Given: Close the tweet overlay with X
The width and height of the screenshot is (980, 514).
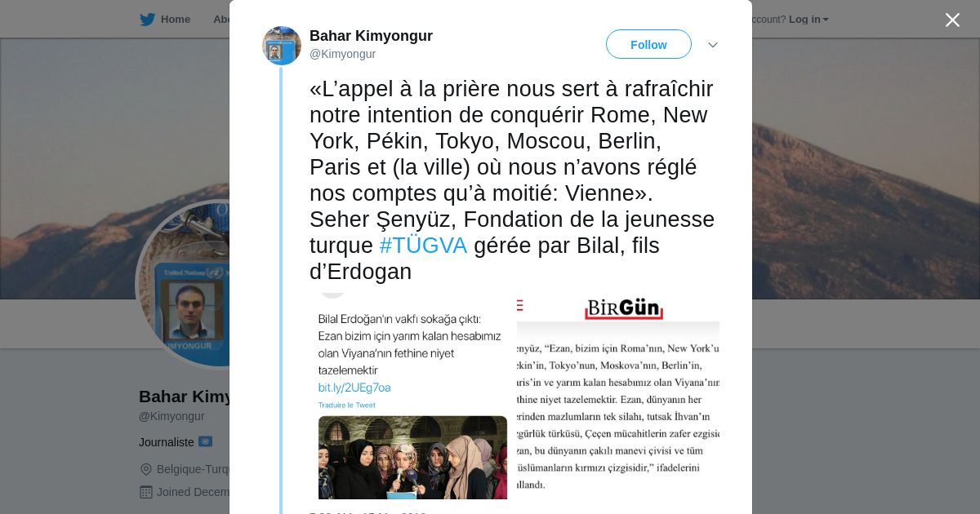Looking at the screenshot, I should [x=952, y=20].
